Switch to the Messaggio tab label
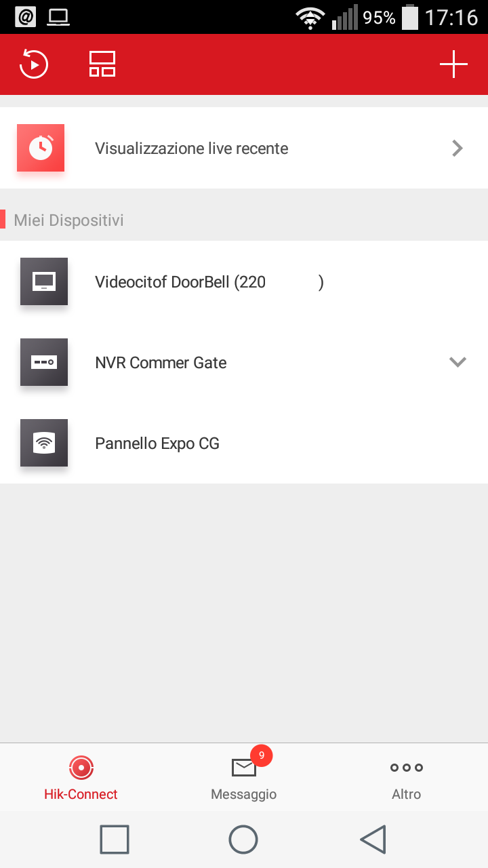The width and height of the screenshot is (488, 868). click(243, 794)
